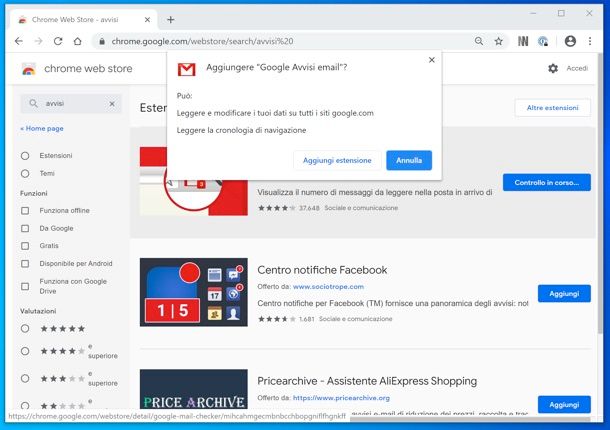Image resolution: width=610 pixels, height=430 pixels.
Task: Open the www.sociotrope.com link
Action: [328, 287]
